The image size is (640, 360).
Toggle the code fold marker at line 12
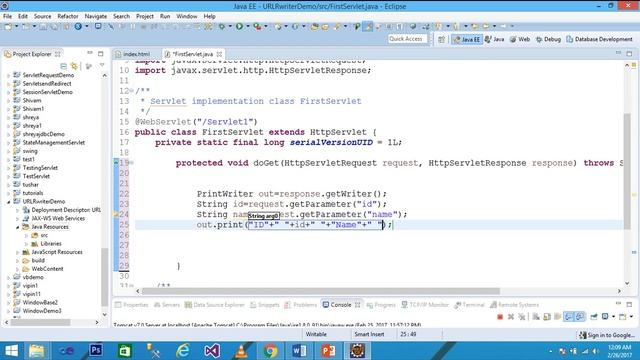coord(131,91)
